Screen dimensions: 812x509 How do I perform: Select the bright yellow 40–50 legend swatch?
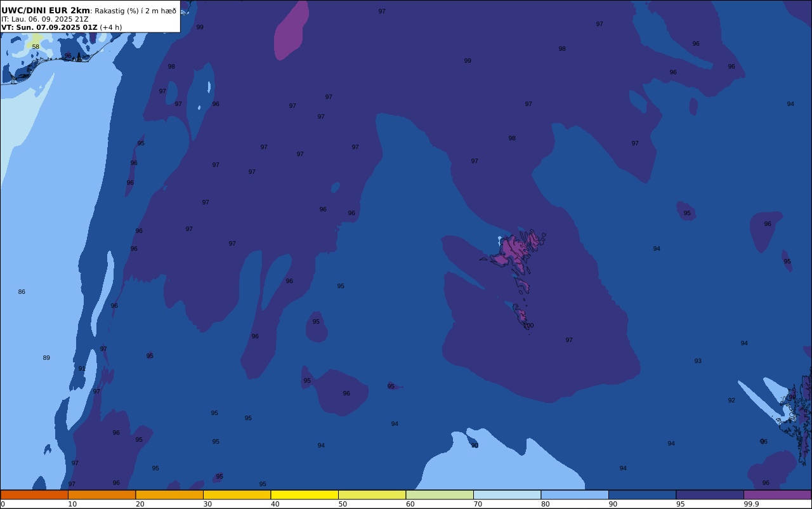coord(304,494)
